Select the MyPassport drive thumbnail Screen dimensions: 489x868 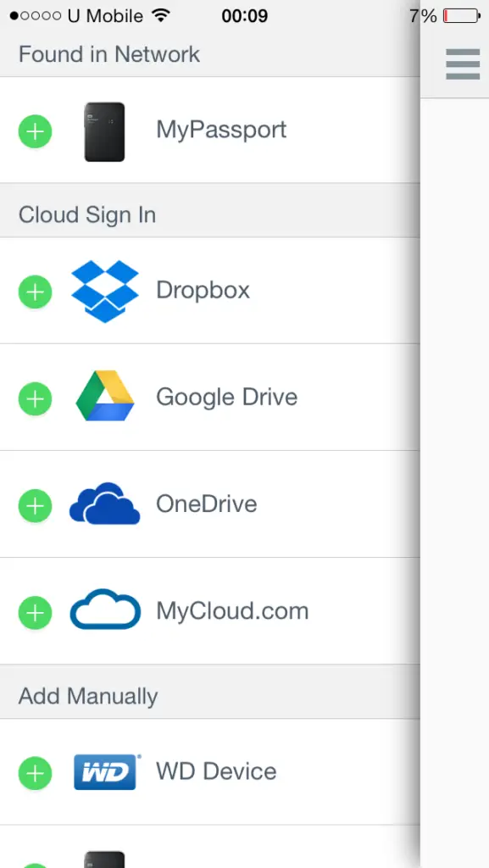[x=104, y=131]
